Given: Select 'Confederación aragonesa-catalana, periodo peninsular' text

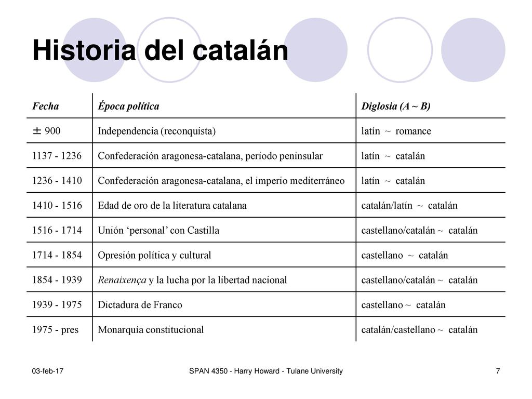Looking at the screenshot, I should coord(210,156).
